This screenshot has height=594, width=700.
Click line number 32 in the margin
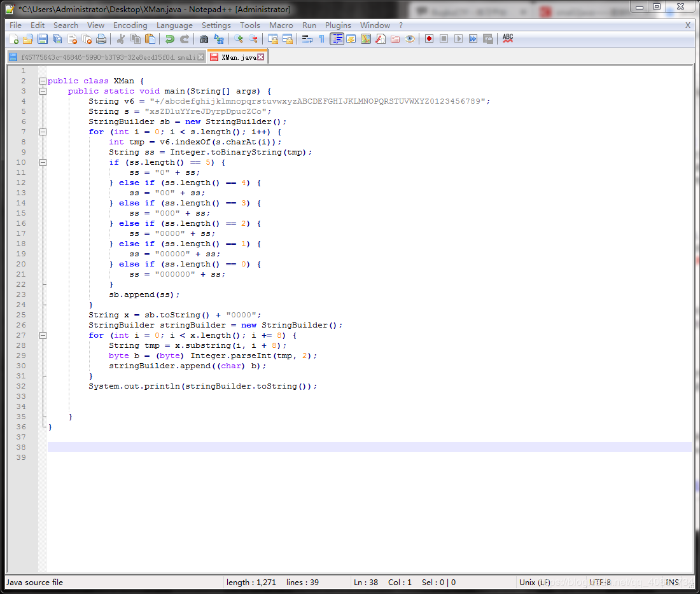[21, 387]
